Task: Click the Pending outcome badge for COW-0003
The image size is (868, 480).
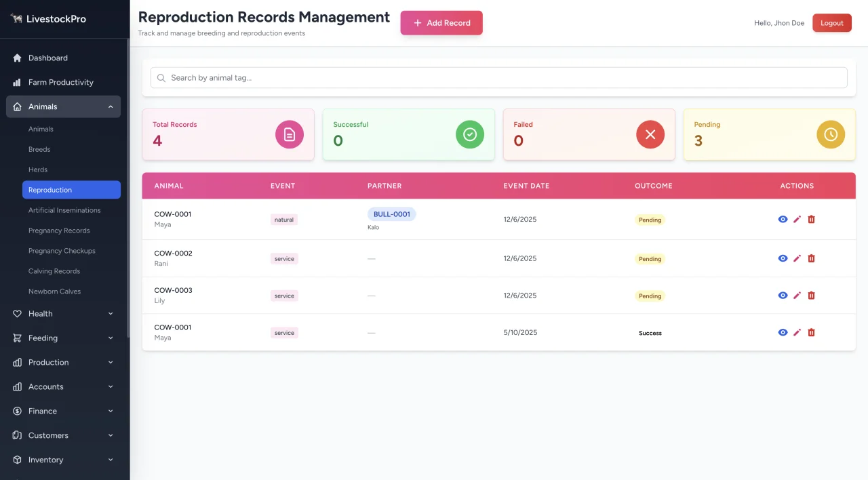Action: click(x=650, y=296)
